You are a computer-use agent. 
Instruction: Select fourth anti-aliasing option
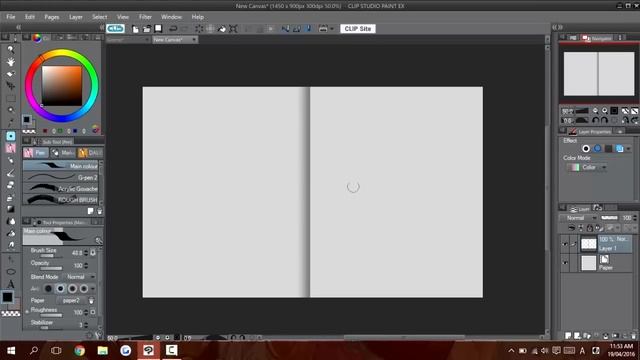point(84,289)
